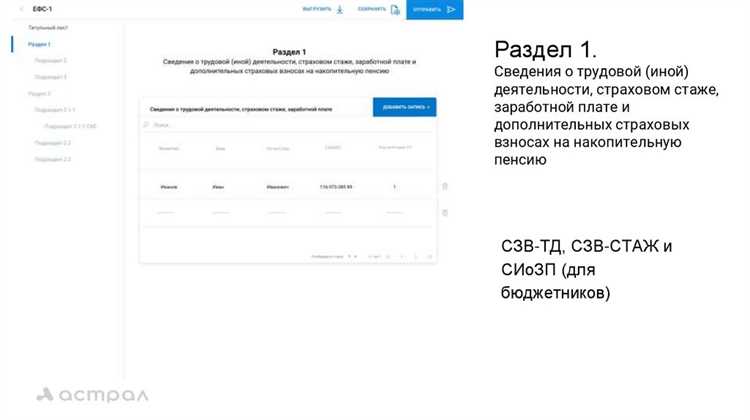Click the last column header in table
The height and width of the screenshot is (420, 750).
[395, 147]
